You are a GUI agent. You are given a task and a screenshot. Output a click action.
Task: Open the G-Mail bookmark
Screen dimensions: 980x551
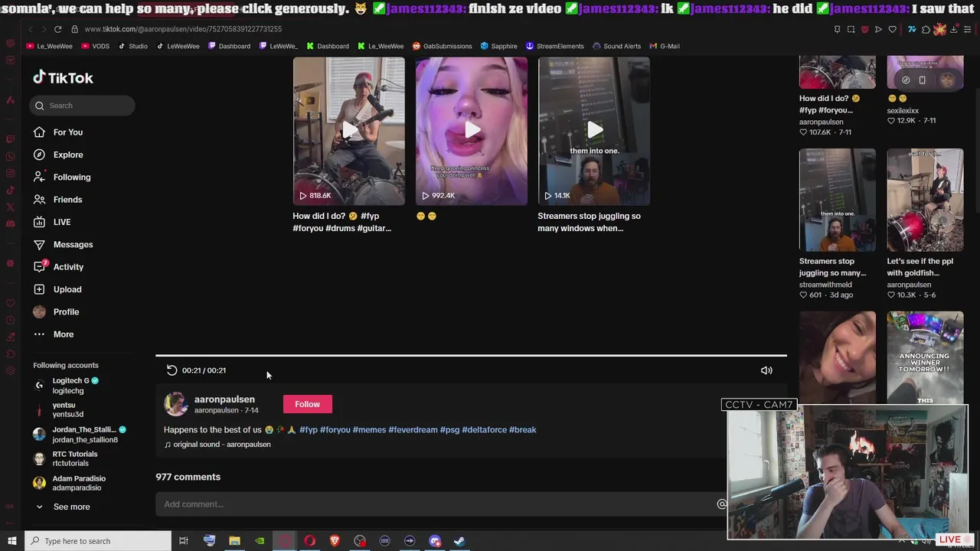click(x=665, y=46)
